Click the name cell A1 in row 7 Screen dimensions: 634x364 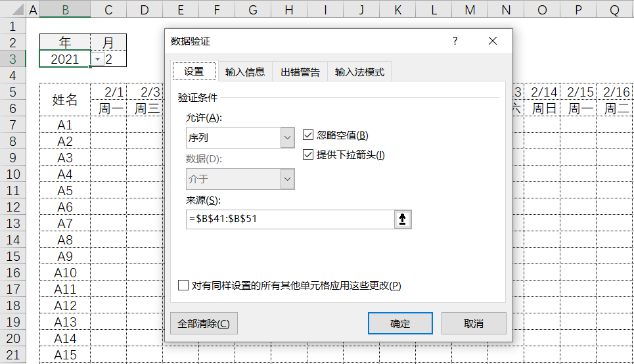(x=64, y=125)
